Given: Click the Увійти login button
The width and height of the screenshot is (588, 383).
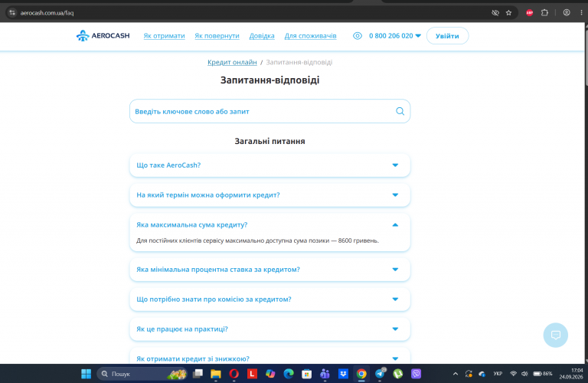Looking at the screenshot, I should point(447,36).
